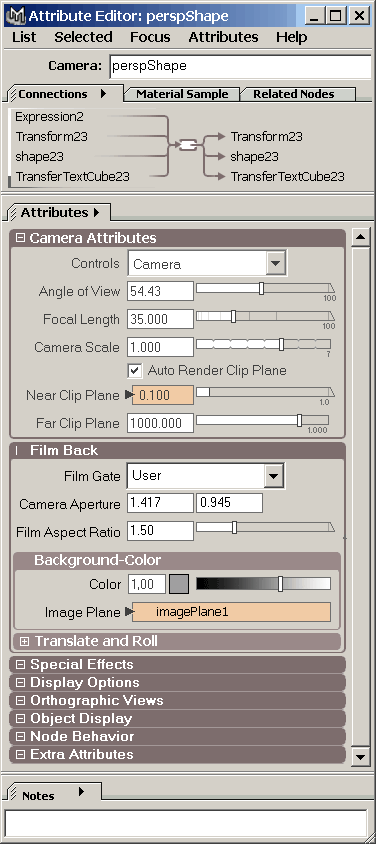Click the Far Clip Plane slider
Screen dimensions: 376x844
[x=263, y=420]
